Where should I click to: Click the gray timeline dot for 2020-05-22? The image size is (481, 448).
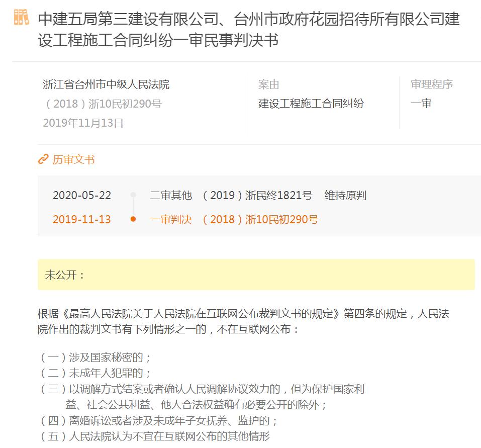(x=132, y=195)
